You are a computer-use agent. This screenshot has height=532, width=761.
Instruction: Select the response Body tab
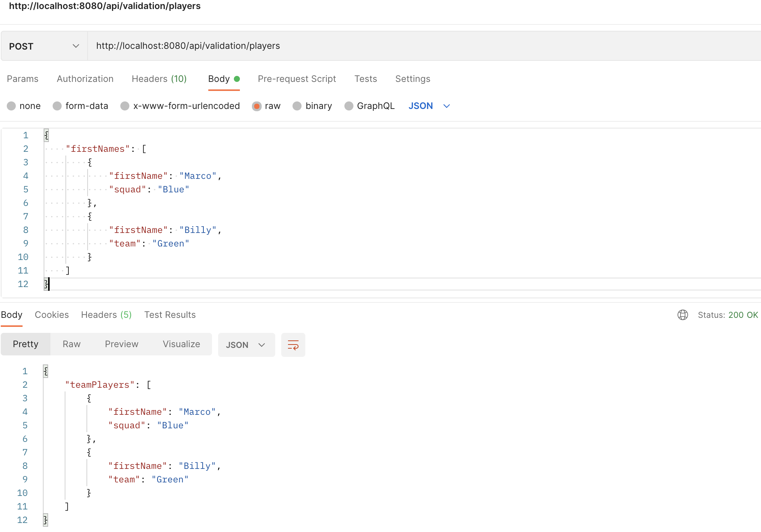pos(12,315)
